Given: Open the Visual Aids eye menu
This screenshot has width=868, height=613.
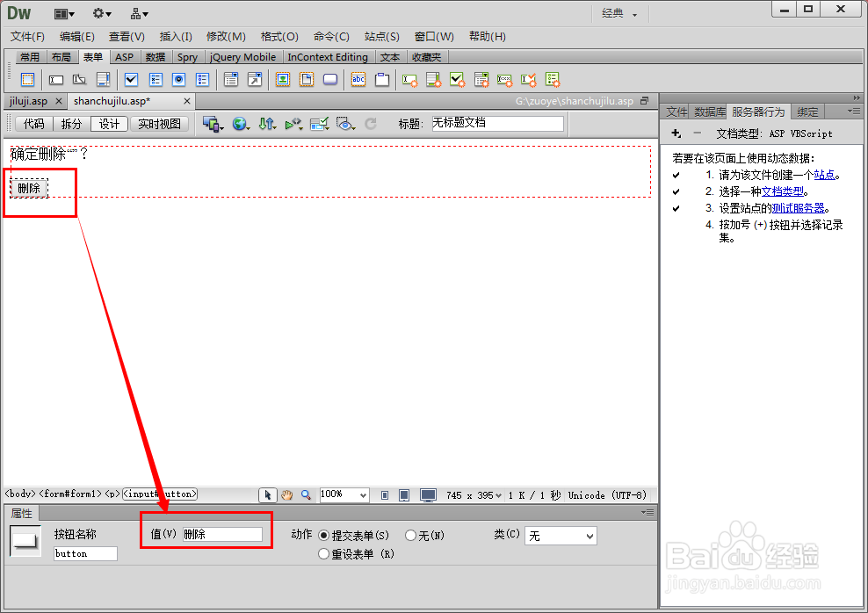Looking at the screenshot, I should [x=346, y=124].
